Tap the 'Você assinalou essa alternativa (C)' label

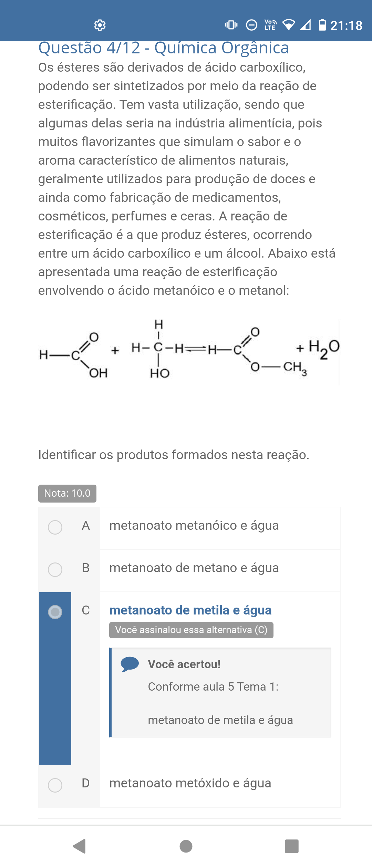[191, 630]
